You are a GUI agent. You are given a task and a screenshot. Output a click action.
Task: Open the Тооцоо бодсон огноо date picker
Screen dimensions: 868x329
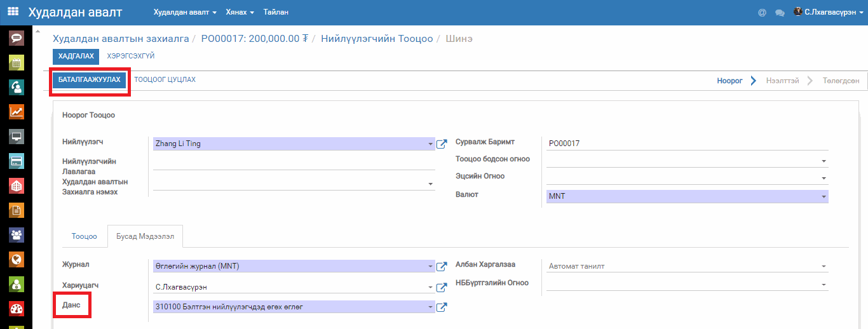tap(824, 161)
